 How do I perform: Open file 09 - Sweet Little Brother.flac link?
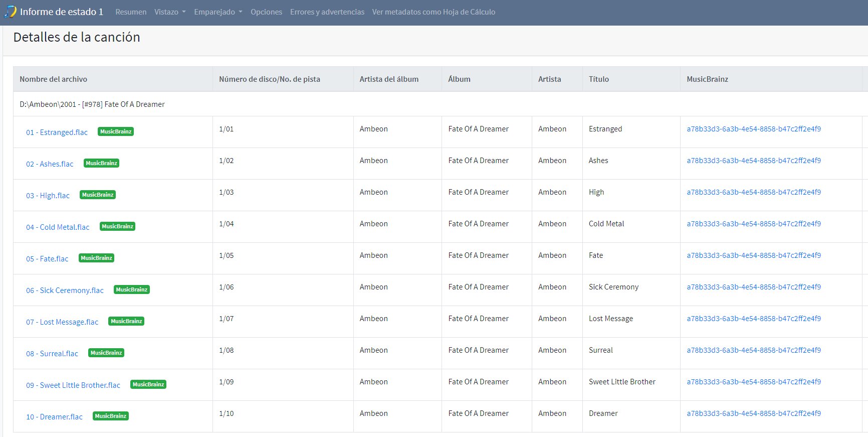tap(73, 385)
